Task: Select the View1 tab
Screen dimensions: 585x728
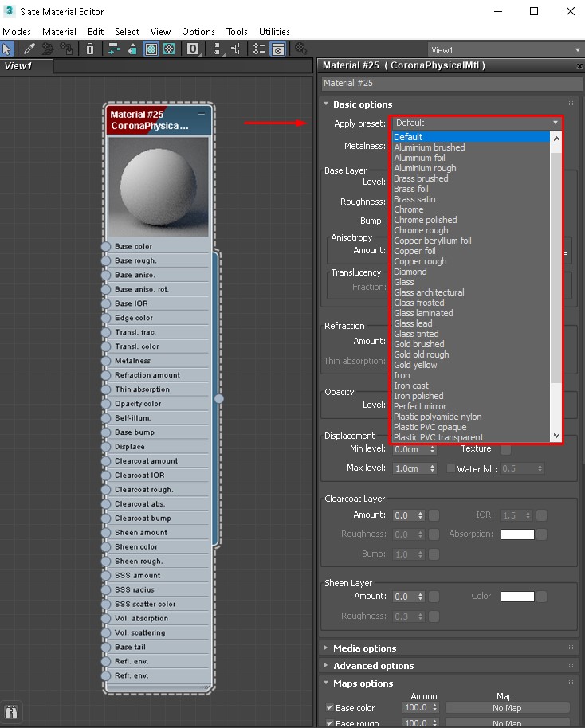Action: pyautogui.click(x=26, y=66)
